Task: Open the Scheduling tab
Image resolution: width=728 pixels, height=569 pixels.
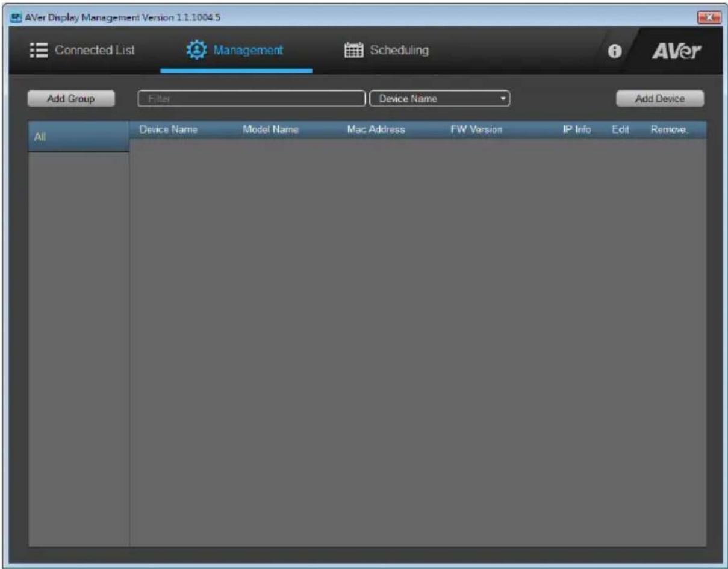Action: coord(386,50)
